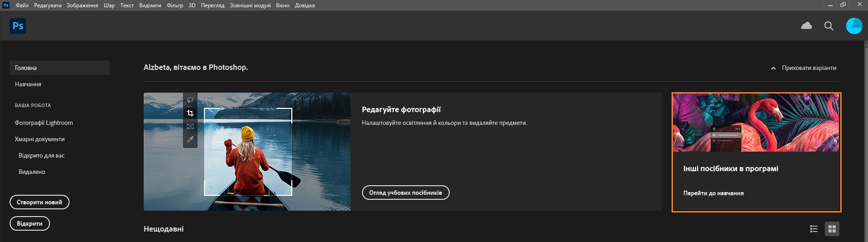Open the flamingo tutorials card image
Image resolution: width=868 pixels, height=242 pixels.
(756, 123)
